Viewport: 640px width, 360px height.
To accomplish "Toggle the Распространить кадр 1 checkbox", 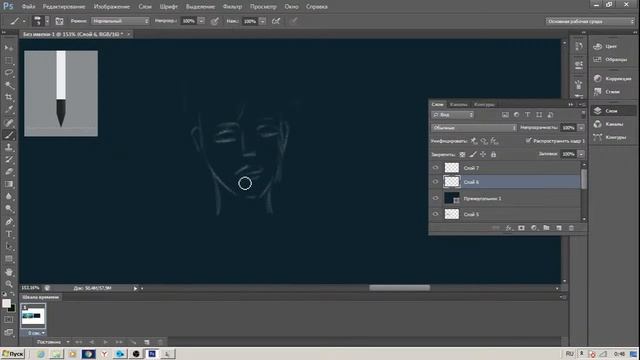I will [x=529, y=140].
